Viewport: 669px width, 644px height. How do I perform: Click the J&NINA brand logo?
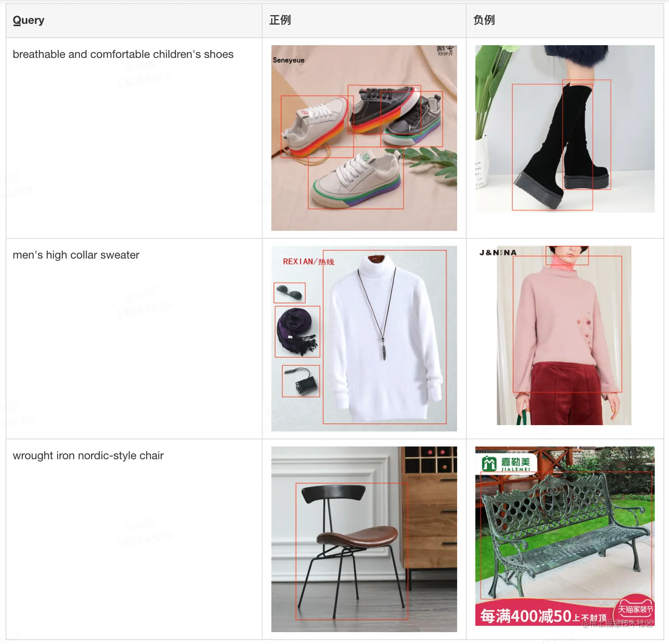click(498, 253)
